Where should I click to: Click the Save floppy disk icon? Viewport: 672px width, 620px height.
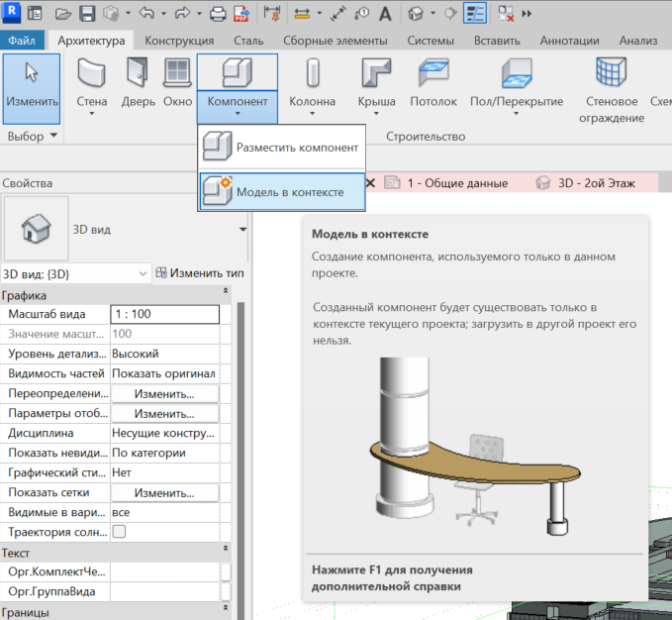(87, 14)
